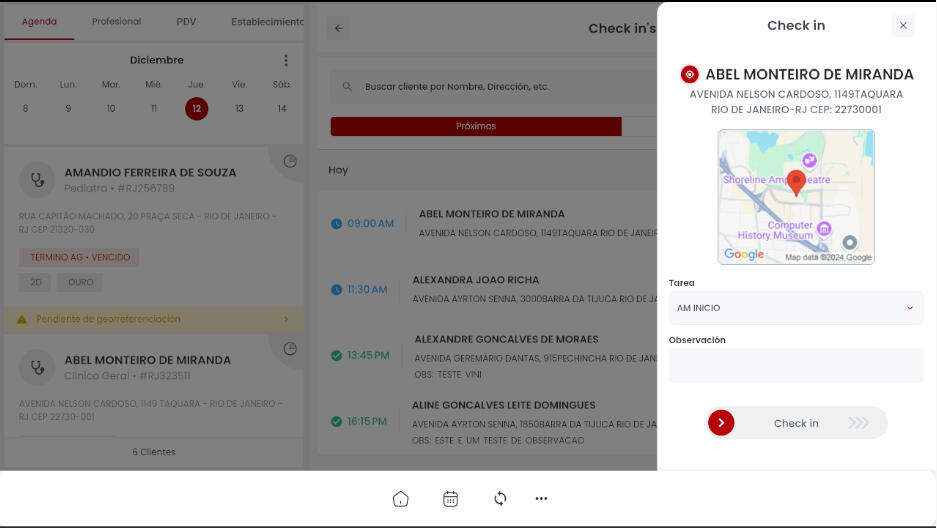Click the sync refresh icon in bottom bar
The width and height of the screenshot is (937, 528).
[500, 498]
